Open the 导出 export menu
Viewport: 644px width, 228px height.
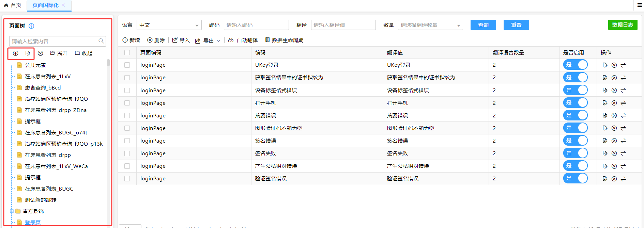(x=208, y=40)
